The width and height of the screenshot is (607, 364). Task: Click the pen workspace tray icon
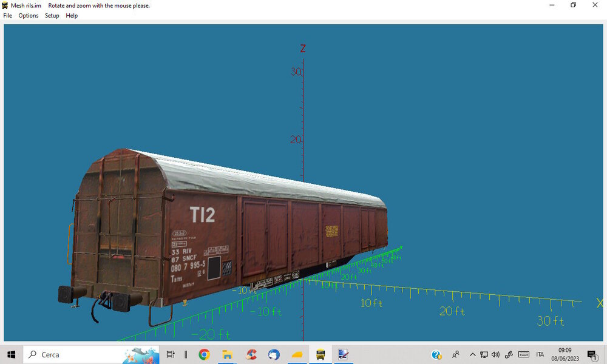click(x=509, y=354)
